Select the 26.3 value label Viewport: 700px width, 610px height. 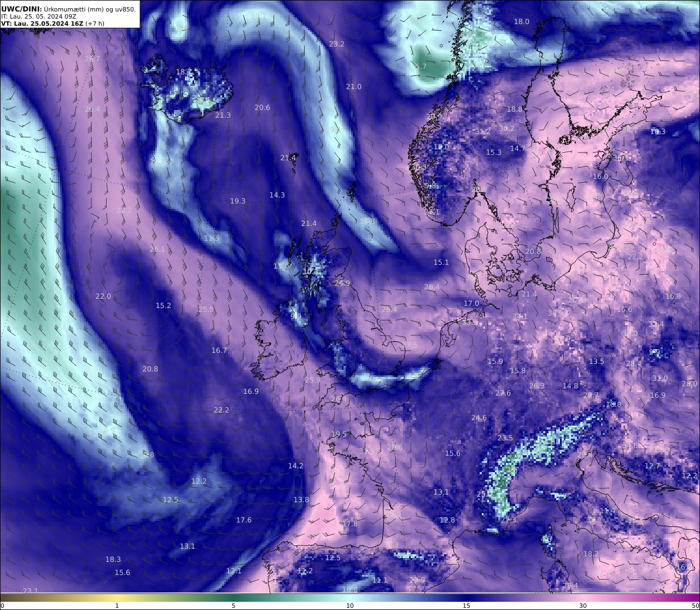point(537,386)
